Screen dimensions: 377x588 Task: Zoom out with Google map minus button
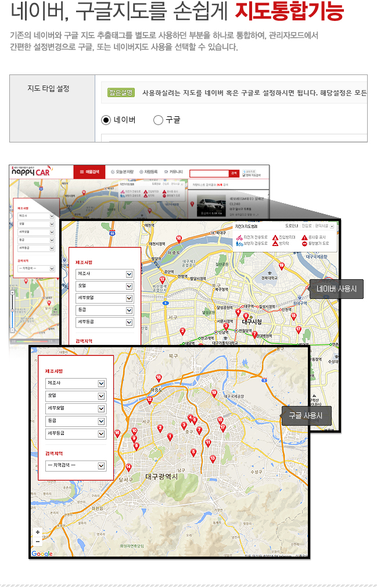37,541
